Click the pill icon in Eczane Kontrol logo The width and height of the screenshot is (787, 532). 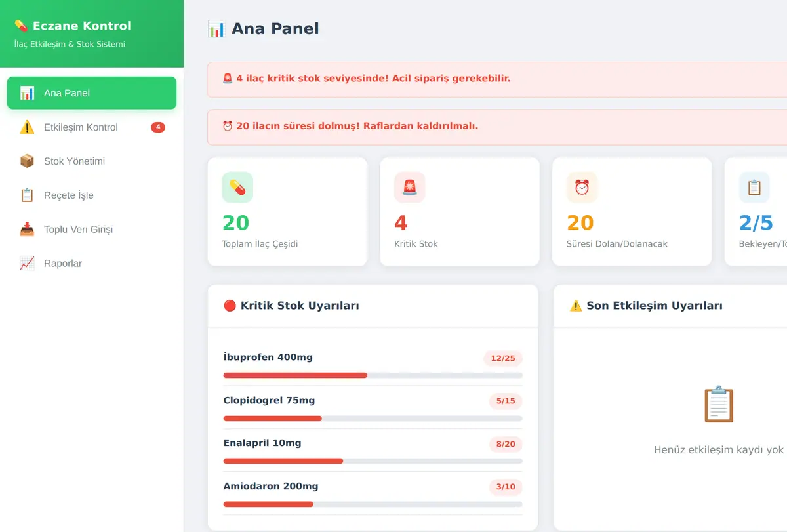[x=21, y=26]
